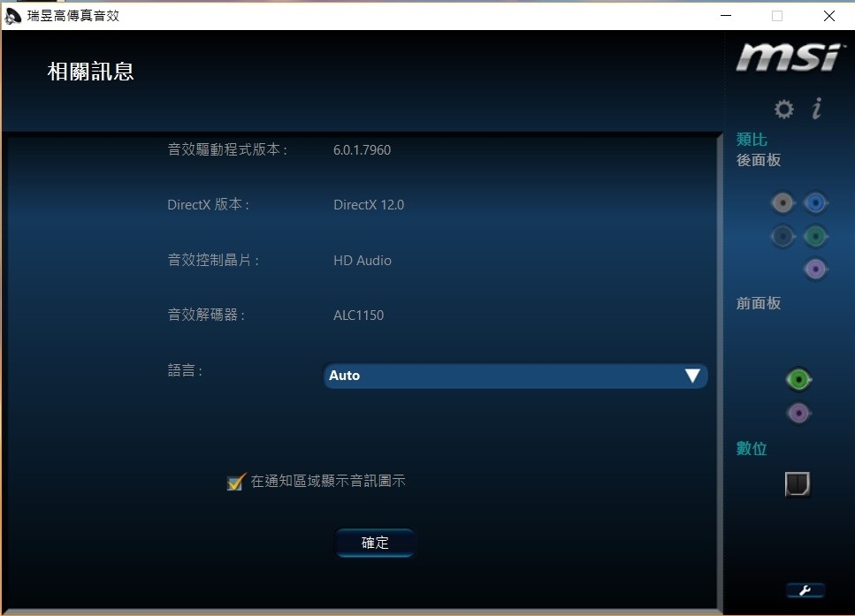Click the 語言 label
This screenshot has height=616, width=855.
click(184, 370)
